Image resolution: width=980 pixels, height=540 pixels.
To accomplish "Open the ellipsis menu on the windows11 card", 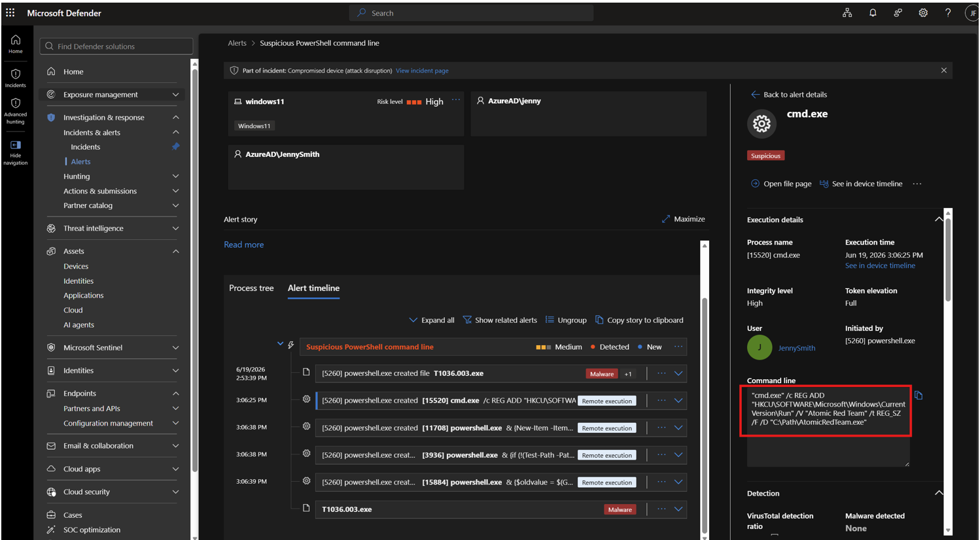I will [456, 100].
